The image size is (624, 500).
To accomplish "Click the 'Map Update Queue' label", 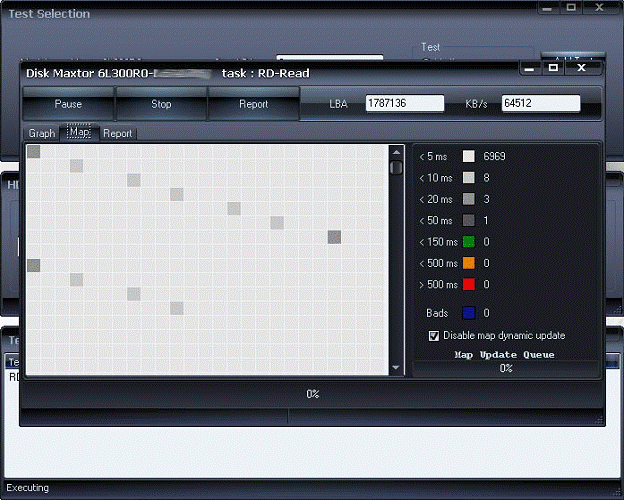I will pyautogui.click(x=504, y=355).
